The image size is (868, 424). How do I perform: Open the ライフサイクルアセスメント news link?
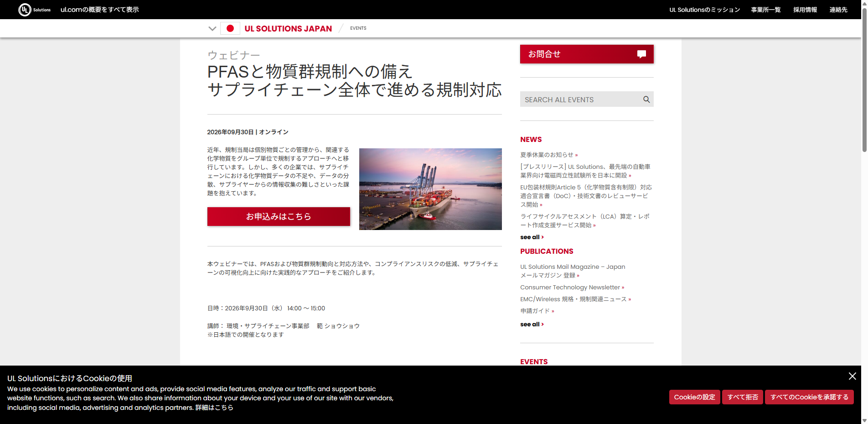pyautogui.click(x=585, y=221)
